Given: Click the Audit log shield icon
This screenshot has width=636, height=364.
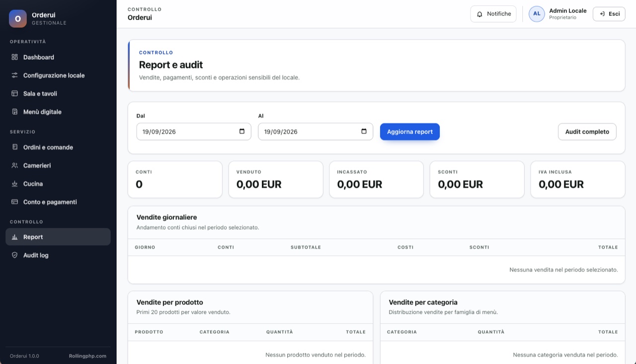Looking at the screenshot, I should 14,255.
